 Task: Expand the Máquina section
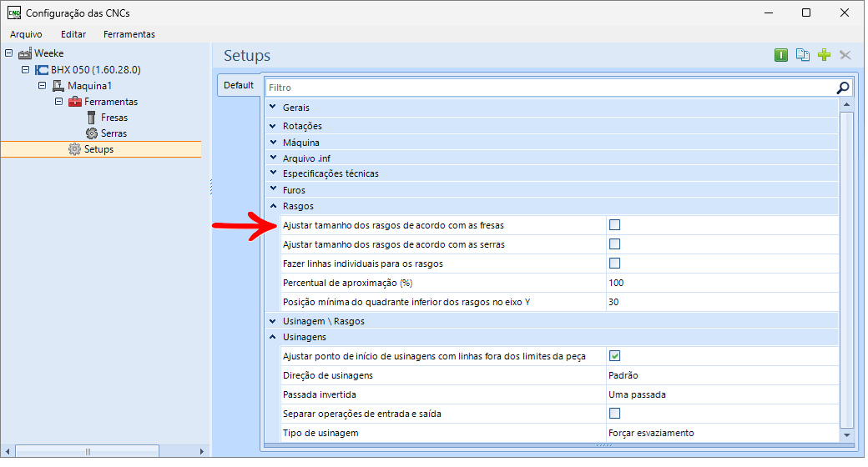coord(273,143)
